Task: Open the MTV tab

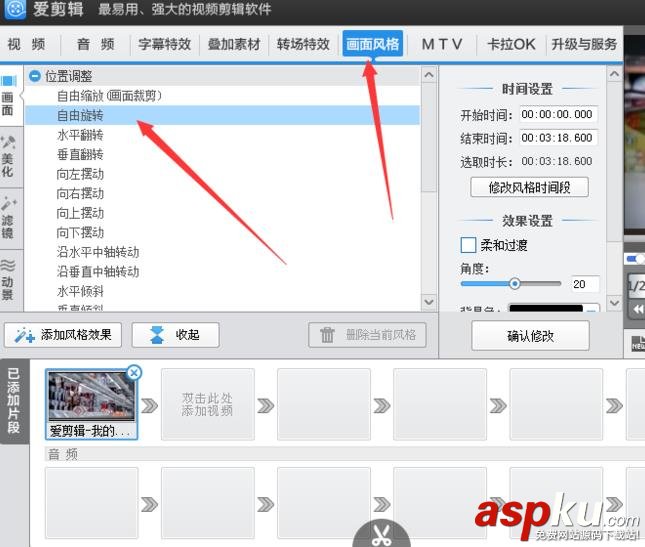Action: 442,44
